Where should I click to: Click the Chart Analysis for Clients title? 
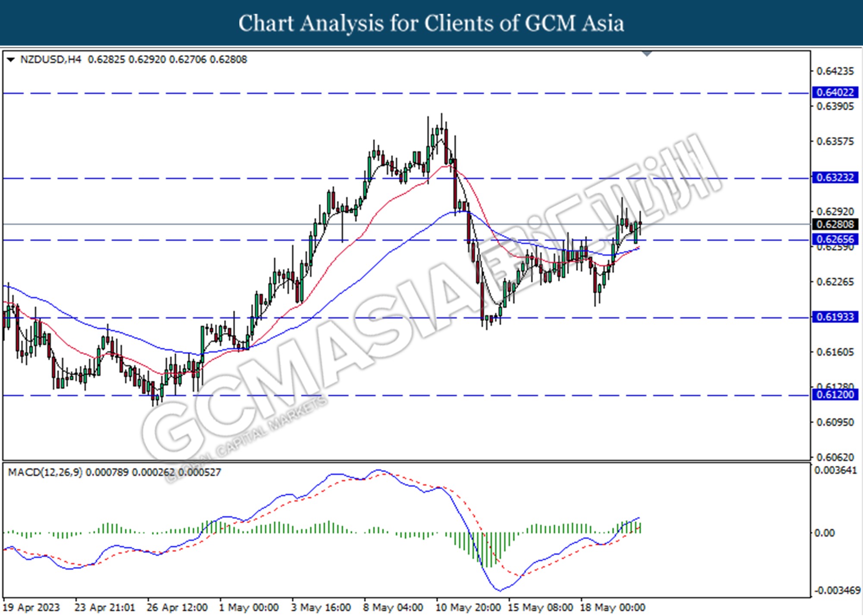tap(431, 23)
